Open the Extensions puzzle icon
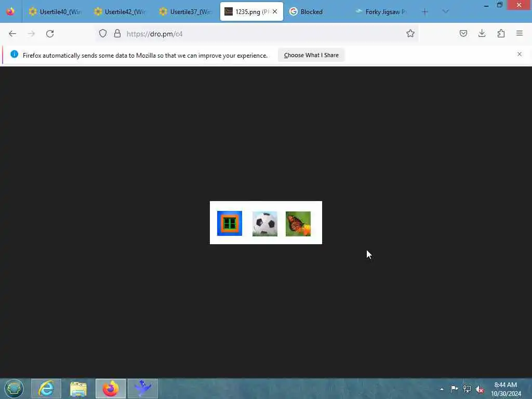This screenshot has width=532, height=399. point(501,33)
